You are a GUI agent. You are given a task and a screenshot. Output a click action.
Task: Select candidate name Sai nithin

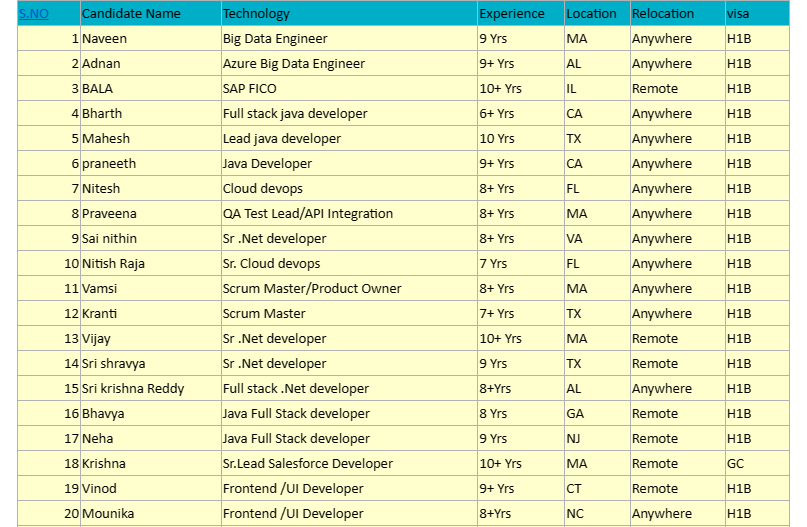pyautogui.click(x=109, y=239)
